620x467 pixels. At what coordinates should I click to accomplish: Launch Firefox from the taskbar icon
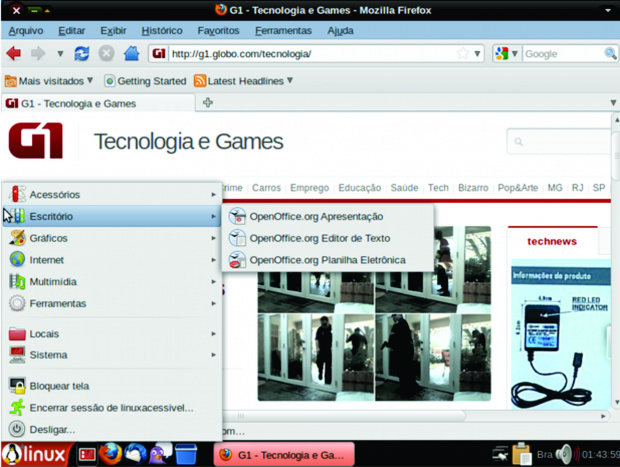[x=110, y=454]
